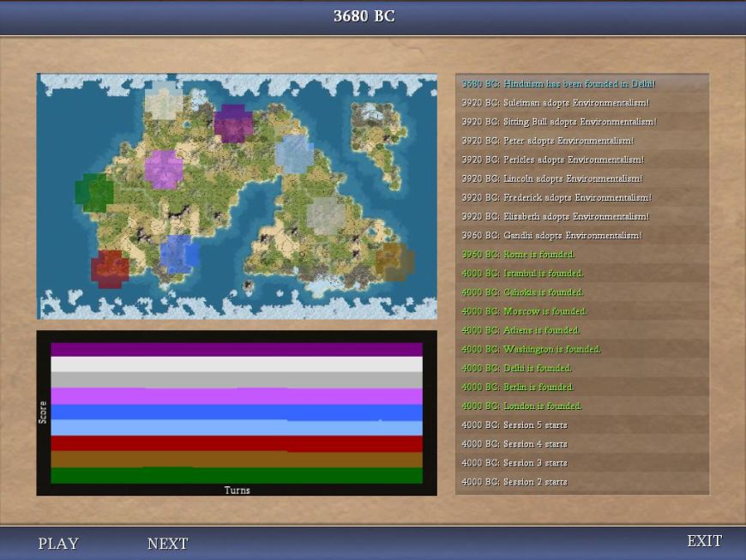
Task: Select 'Session 5 starts' log entry
Action: [582, 425]
